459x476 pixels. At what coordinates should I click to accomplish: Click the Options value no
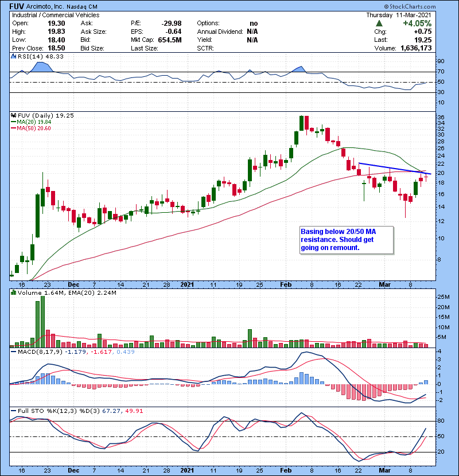[254, 24]
